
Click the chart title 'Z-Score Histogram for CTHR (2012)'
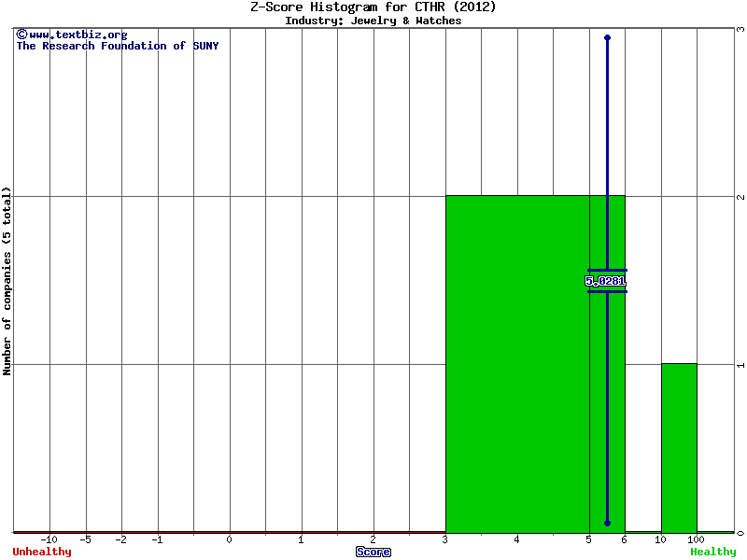(373, 7)
